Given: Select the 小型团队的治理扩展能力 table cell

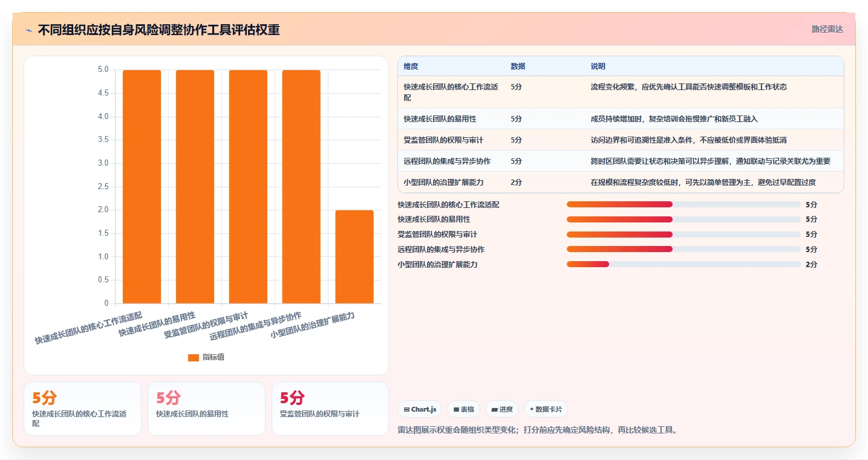Looking at the screenshot, I should tap(451, 182).
